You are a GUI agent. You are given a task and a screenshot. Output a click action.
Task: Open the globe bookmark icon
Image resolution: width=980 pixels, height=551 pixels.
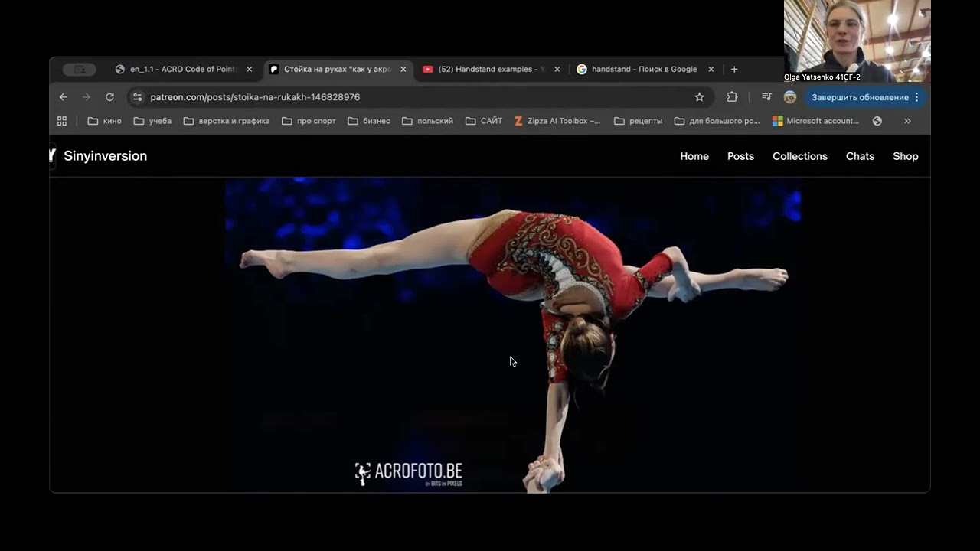(x=877, y=121)
